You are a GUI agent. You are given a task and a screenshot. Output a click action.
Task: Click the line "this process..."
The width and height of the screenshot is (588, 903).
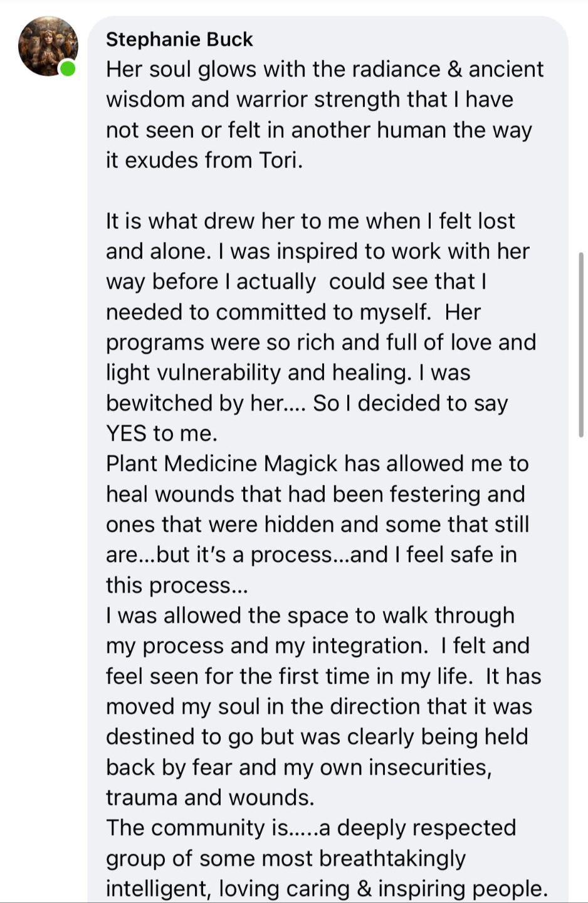(x=177, y=586)
